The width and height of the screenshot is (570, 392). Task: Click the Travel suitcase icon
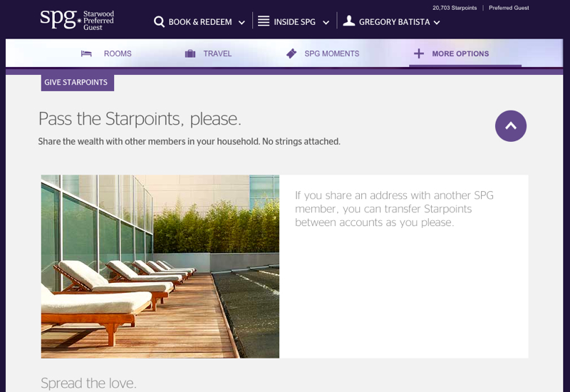190,54
